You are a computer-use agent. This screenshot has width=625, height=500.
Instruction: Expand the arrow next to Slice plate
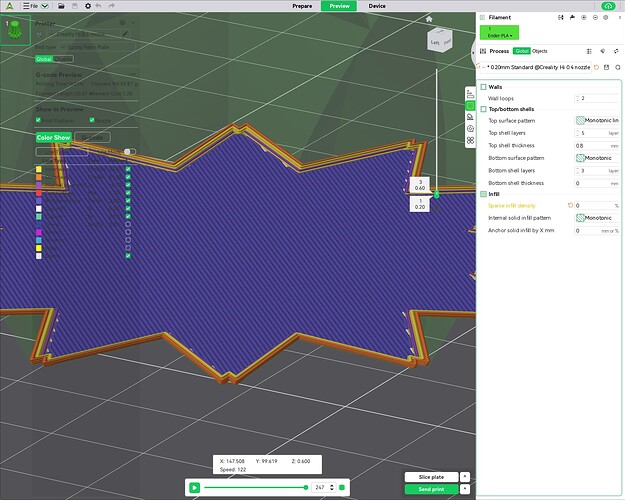tap(464, 477)
